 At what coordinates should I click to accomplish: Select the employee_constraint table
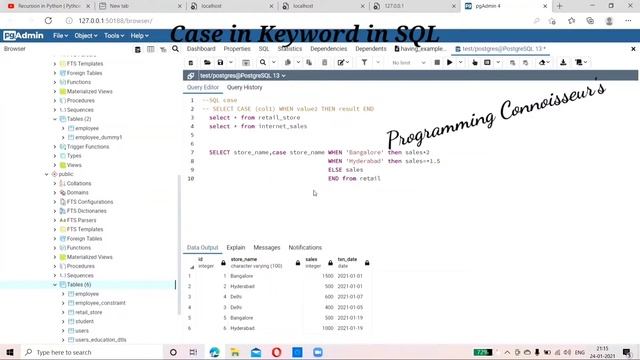tap(100, 303)
